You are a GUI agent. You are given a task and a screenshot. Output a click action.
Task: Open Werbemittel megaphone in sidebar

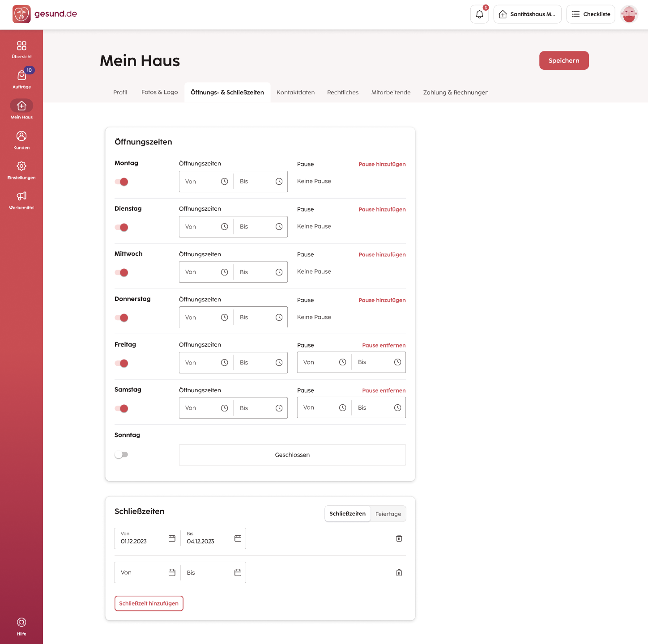[x=21, y=200]
